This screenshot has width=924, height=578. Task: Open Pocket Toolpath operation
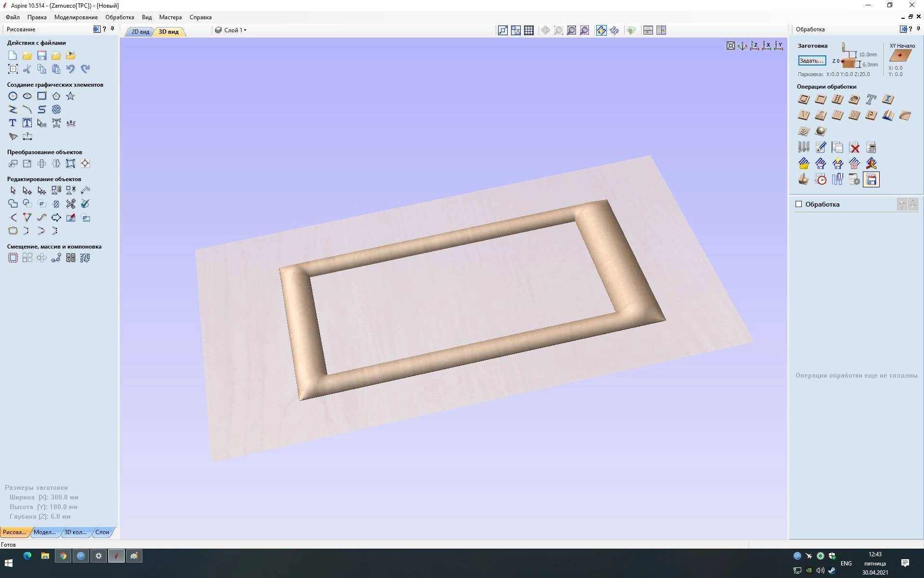(x=821, y=99)
